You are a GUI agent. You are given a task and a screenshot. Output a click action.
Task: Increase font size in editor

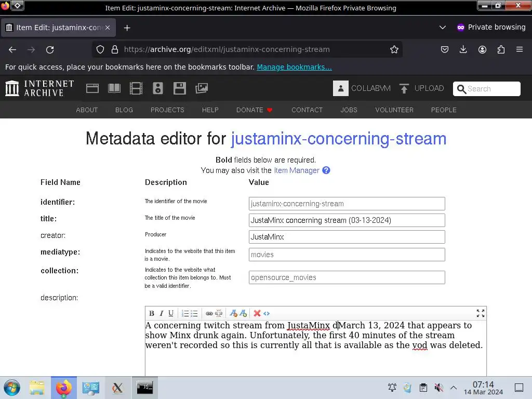click(243, 313)
